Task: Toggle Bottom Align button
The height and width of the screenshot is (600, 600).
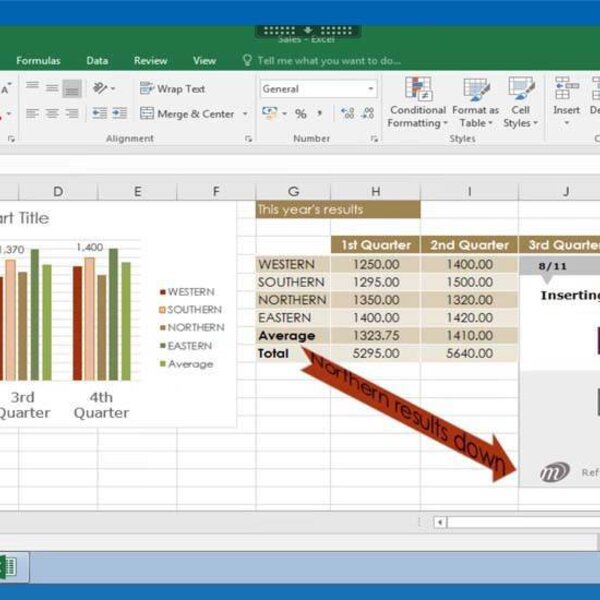Action: click(72, 88)
